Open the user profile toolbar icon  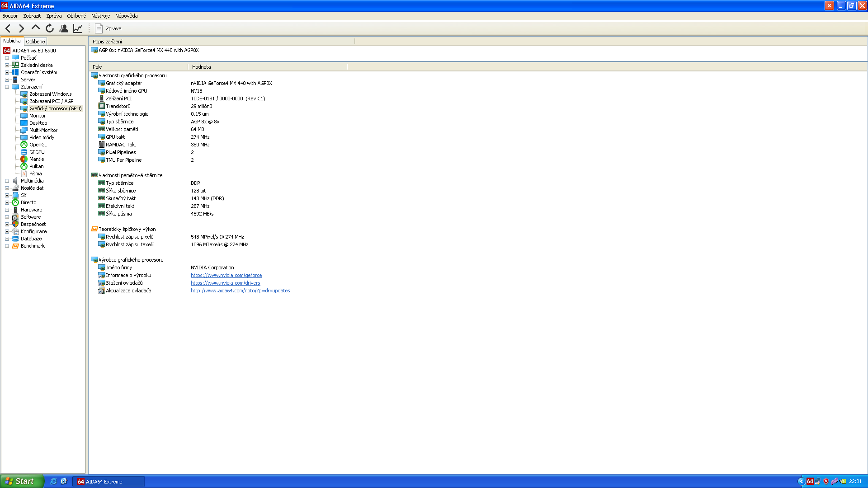click(64, 28)
